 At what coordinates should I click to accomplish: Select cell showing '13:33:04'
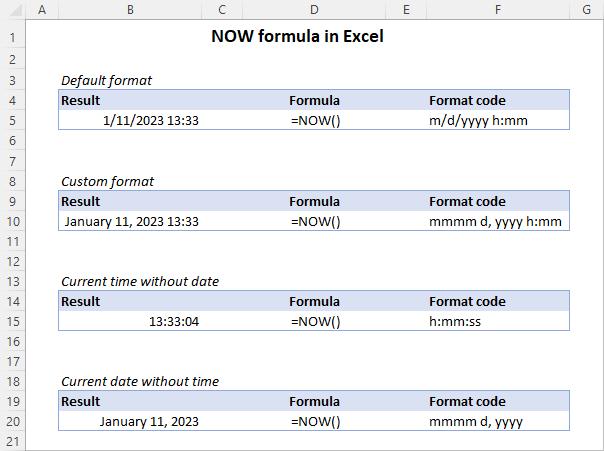130,322
